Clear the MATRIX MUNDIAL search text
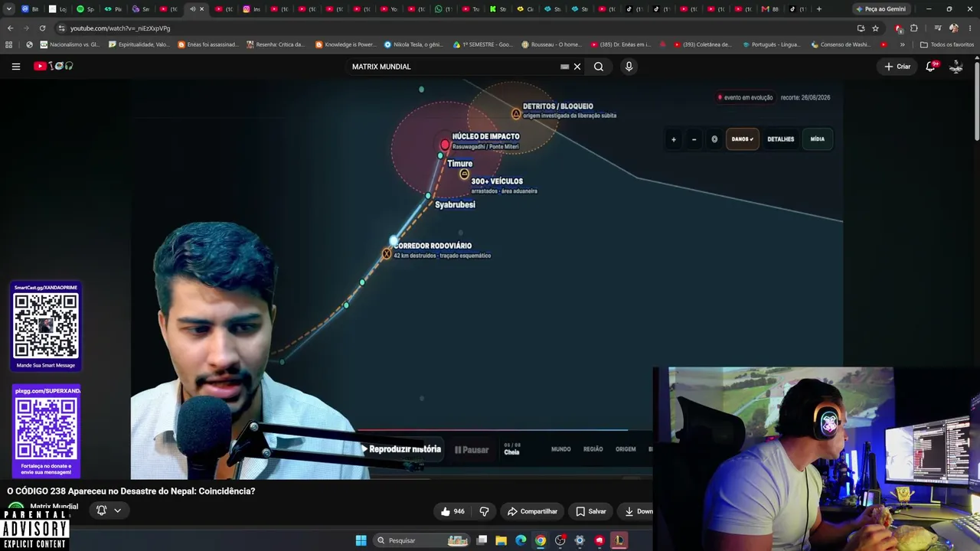The height and width of the screenshot is (551, 980). (x=577, y=67)
